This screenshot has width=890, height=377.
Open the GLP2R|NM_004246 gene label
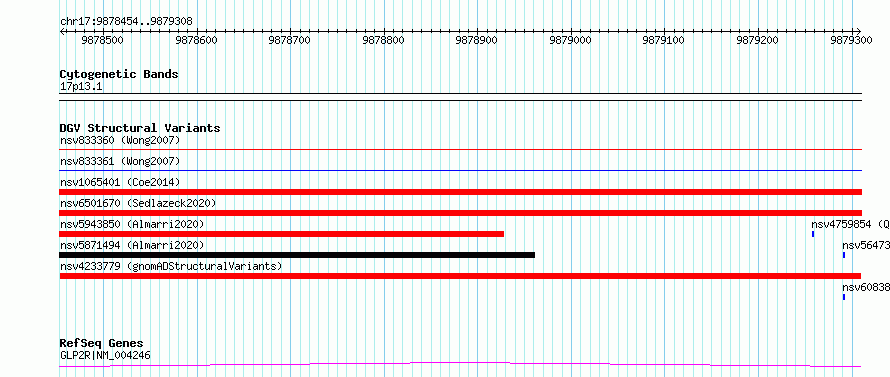105,356
